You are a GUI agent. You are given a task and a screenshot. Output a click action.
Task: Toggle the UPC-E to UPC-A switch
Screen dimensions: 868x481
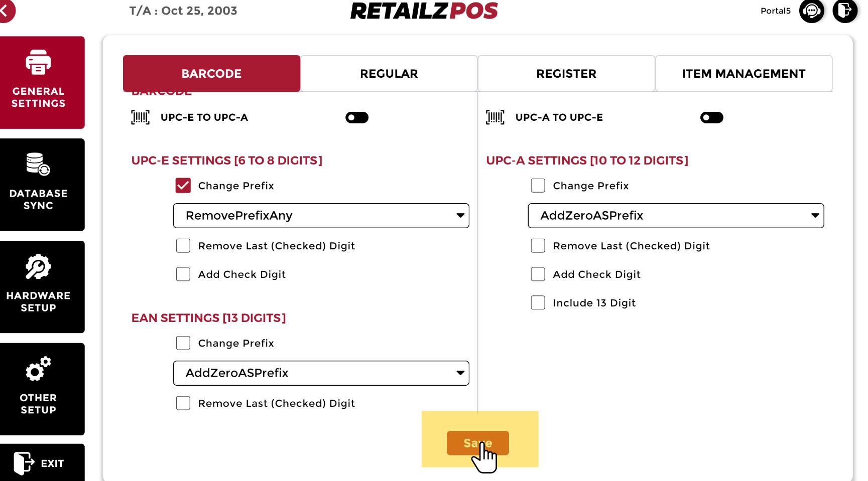pyautogui.click(x=357, y=117)
